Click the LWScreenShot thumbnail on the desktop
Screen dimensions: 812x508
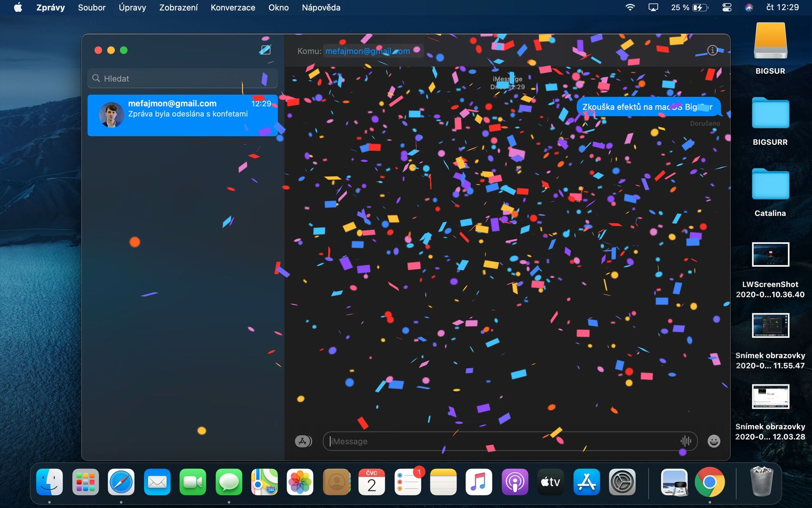770,254
